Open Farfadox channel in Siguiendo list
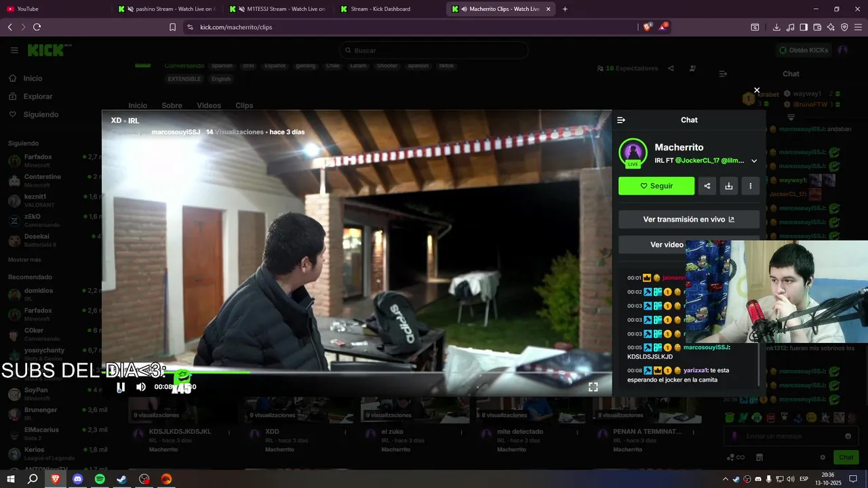The image size is (868, 488). (54, 161)
